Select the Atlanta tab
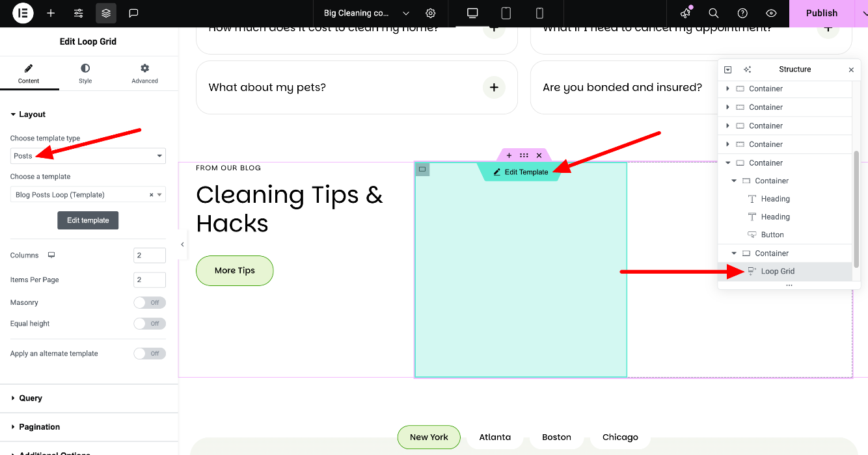This screenshot has height=455, width=868. (495, 437)
